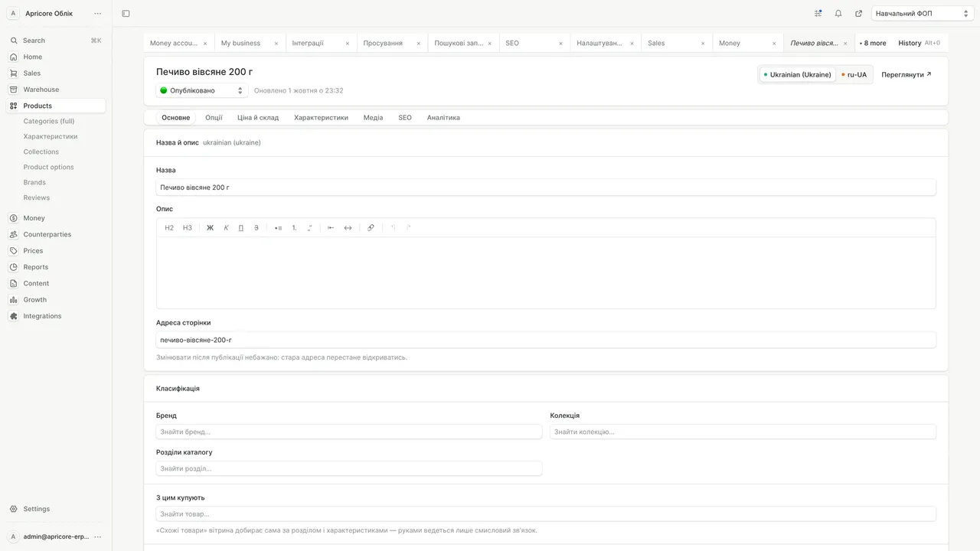Viewport: 980px width, 551px height.
Task: Click the Warehouse icon in the sidebar
Action: [14, 90]
